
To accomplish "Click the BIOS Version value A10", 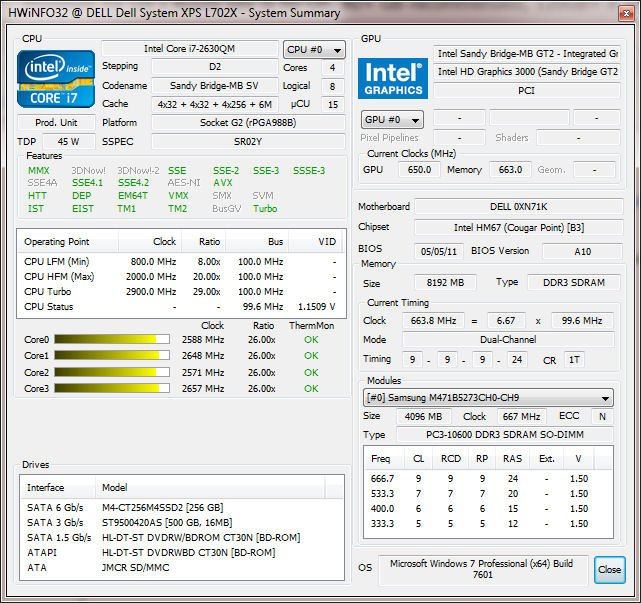I will [583, 251].
